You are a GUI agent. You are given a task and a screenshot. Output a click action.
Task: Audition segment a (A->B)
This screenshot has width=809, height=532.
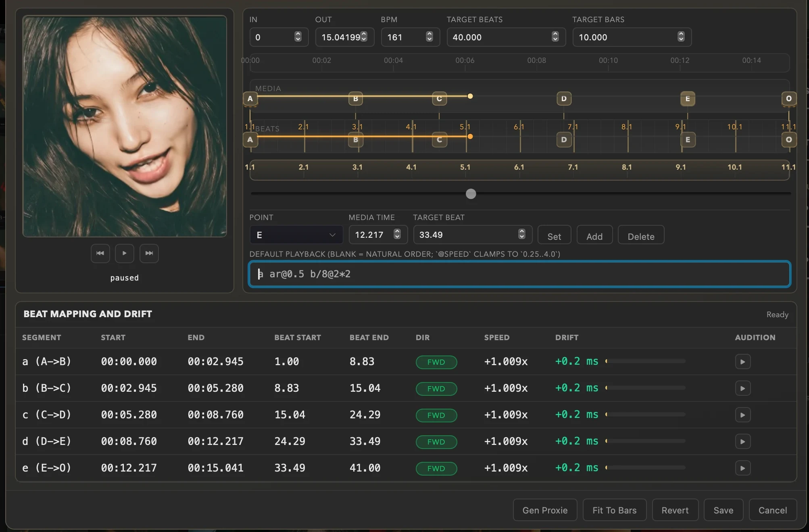[742, 362]
